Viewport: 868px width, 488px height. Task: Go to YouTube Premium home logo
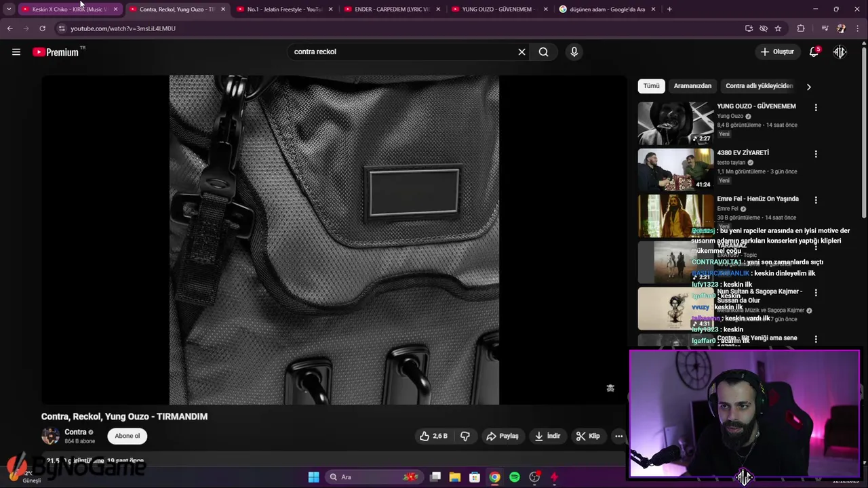tap(56, 52)
